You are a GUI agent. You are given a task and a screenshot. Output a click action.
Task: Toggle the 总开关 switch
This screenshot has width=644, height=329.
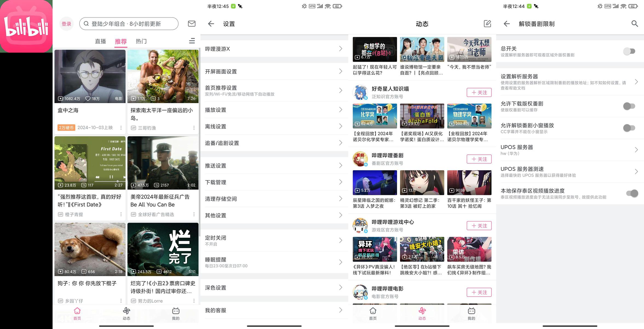[x=629, y=51]
